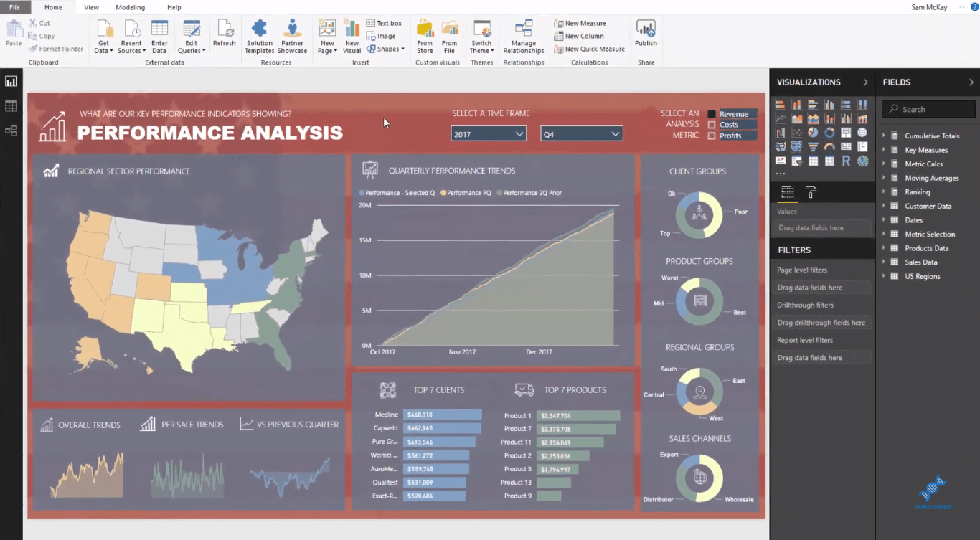Check the Profits metric option
The width and height of the screenshot is (980, 540).
point(712,136)
